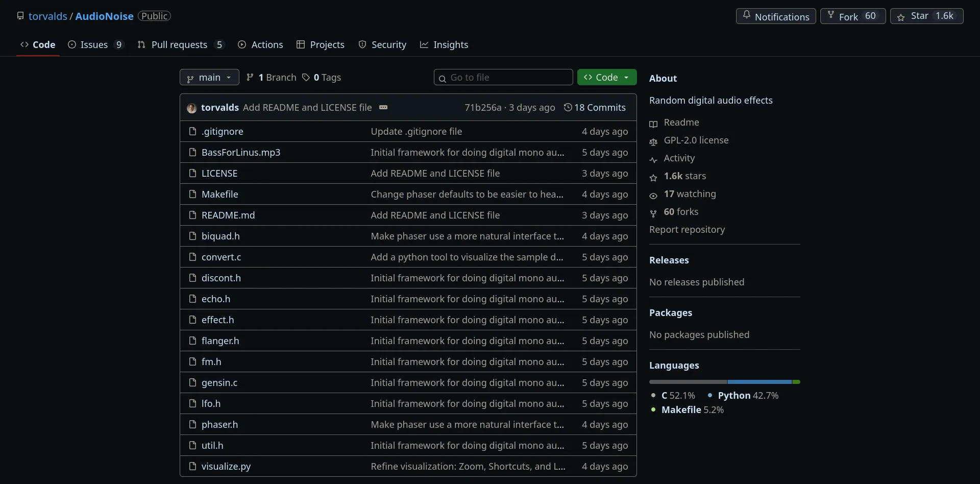Viewport: 980px width, 484px height.
Task: Click the torvalds avatar in commit header
Action: [191, 108]
